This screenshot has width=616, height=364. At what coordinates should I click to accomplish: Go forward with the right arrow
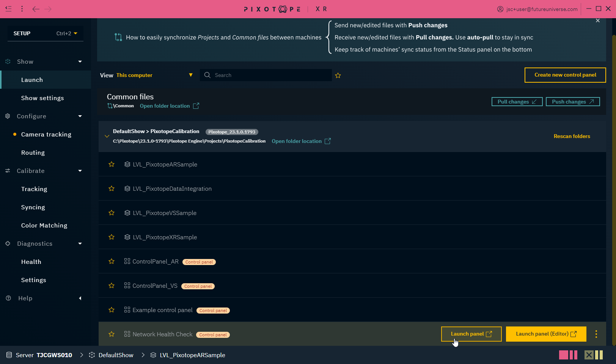[48, 9]
